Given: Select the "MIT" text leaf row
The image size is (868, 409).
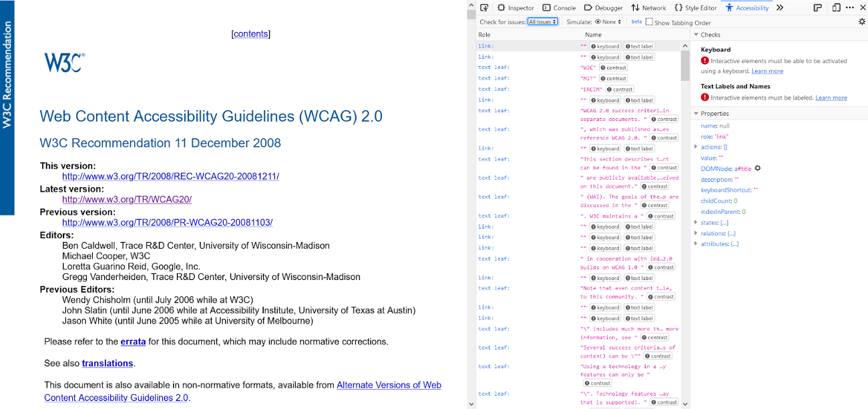Looking at the screenshot, I should point(578,79).
